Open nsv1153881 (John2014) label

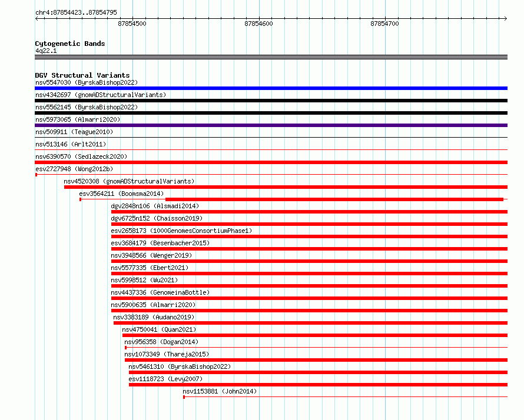(220, 391)
